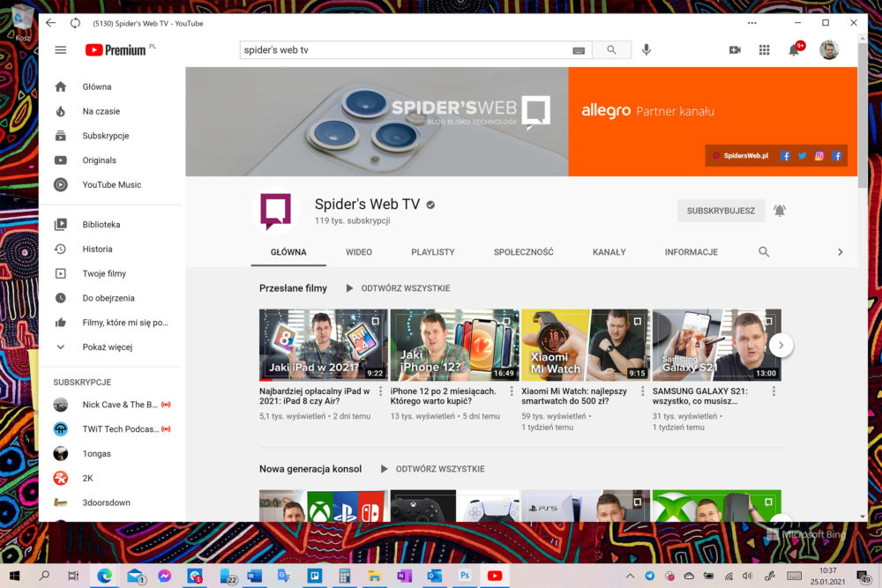Image resolution: width=882 pixels, height=588 pixels.
Task: Open options menu for iPhone 12 video
Action: [x=512, y=391]
